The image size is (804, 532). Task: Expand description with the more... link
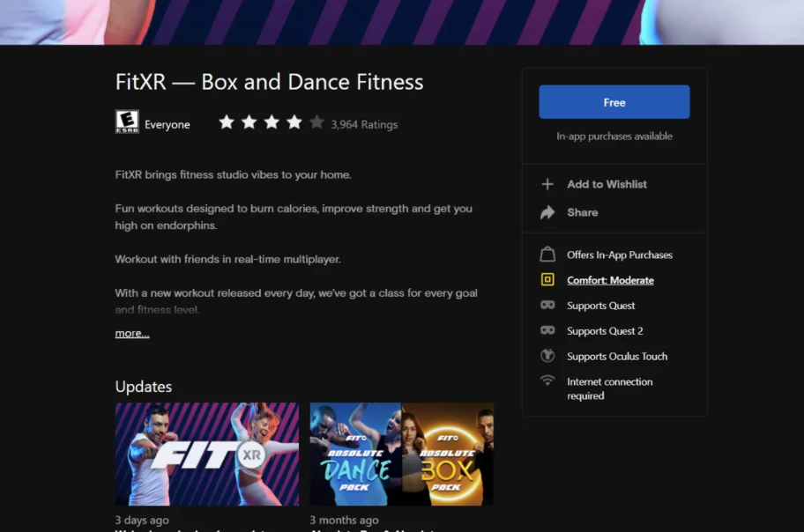click(132, 334)
